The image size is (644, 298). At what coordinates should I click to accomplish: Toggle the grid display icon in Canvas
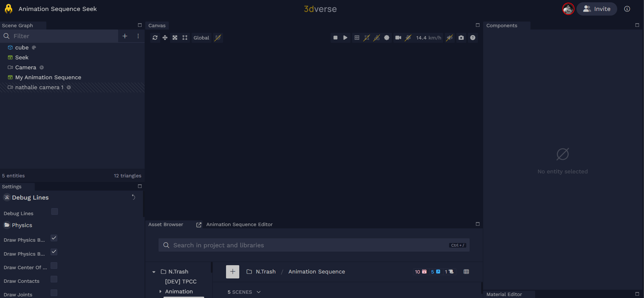(357, 38)
